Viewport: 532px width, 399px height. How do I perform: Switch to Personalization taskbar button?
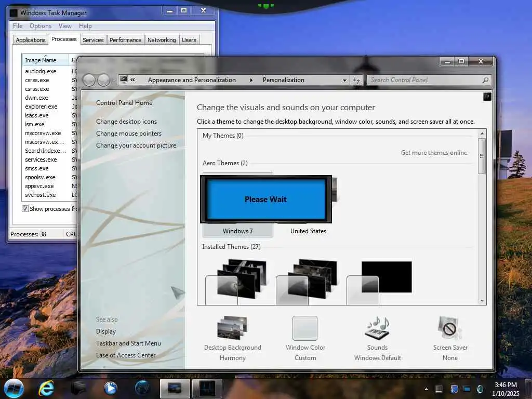pos(175,389)
